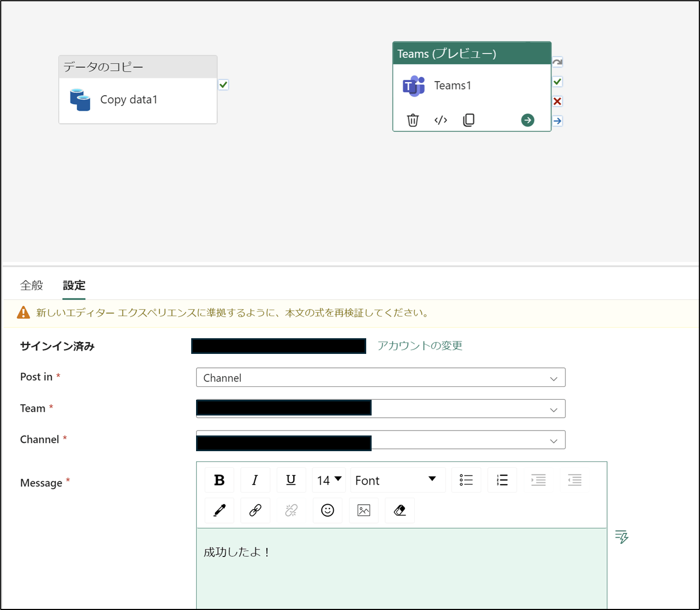Clear formatting with the eraser icon
This screenshot has height=610, width=700.
pos(400,510)
